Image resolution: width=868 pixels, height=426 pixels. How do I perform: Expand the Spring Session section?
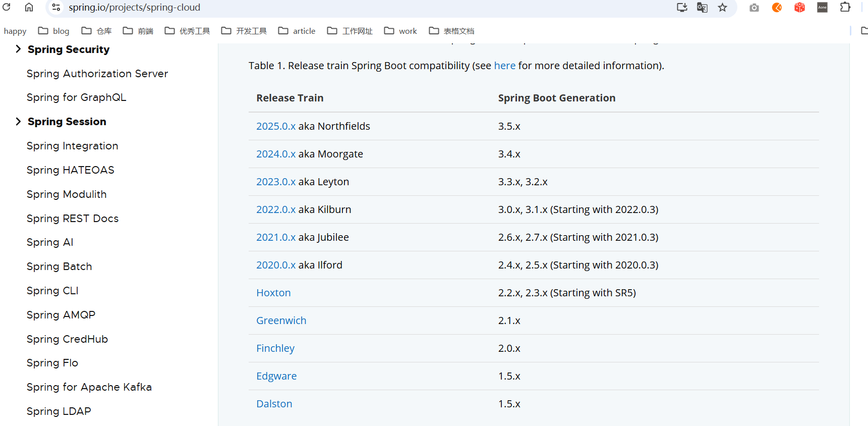(x=18, y=122)
